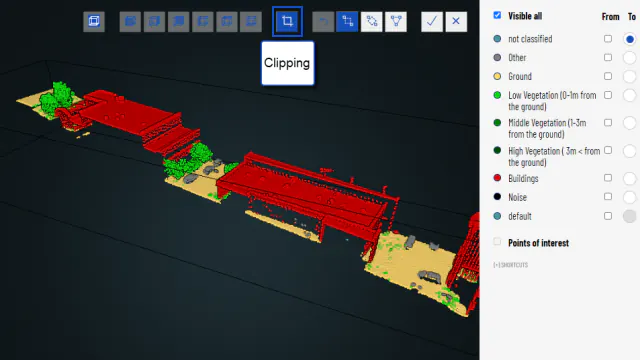
Task: Click the 3D box perspective view icon
Action: click(x=94, y=21)
